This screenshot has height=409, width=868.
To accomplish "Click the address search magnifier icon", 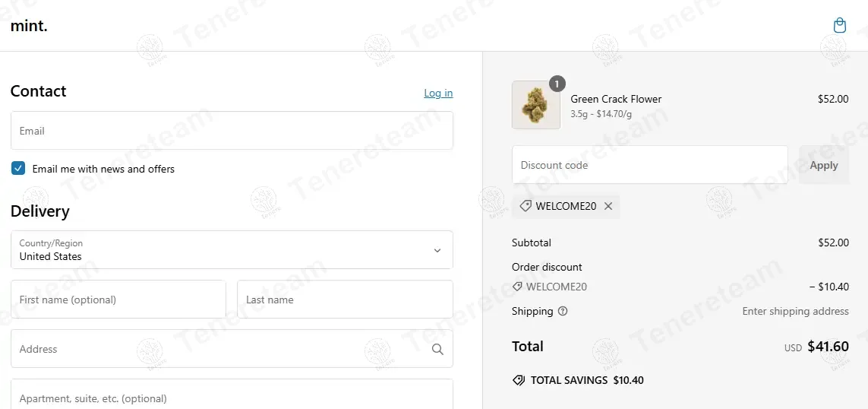I will 437,349.
